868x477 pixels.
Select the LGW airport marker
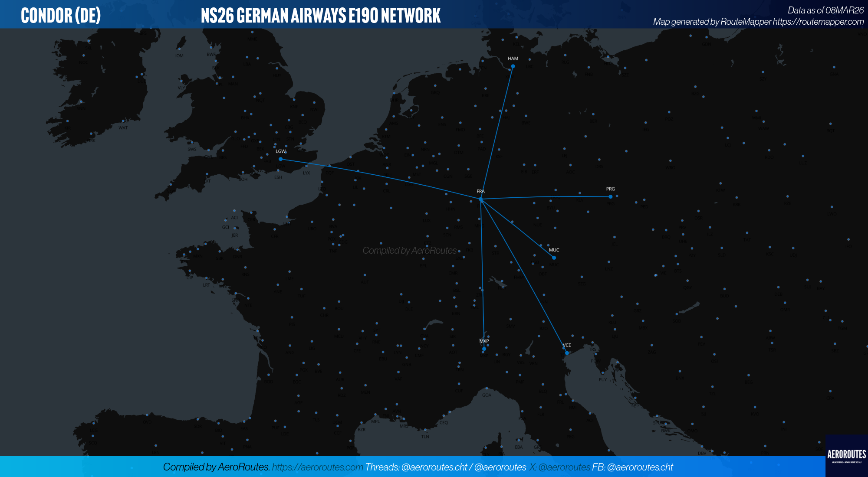(280, 159)
